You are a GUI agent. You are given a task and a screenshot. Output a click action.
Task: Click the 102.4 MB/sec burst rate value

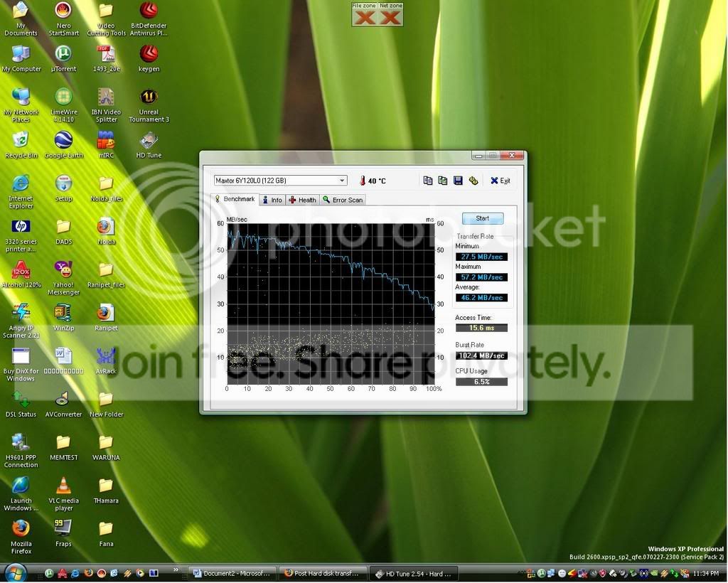click(x=481, y=355)
